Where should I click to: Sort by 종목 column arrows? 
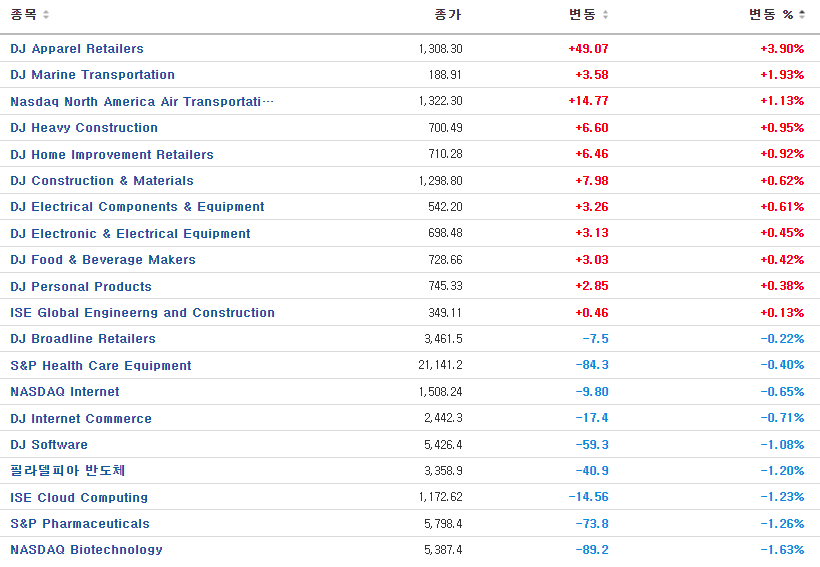[46, 15]
